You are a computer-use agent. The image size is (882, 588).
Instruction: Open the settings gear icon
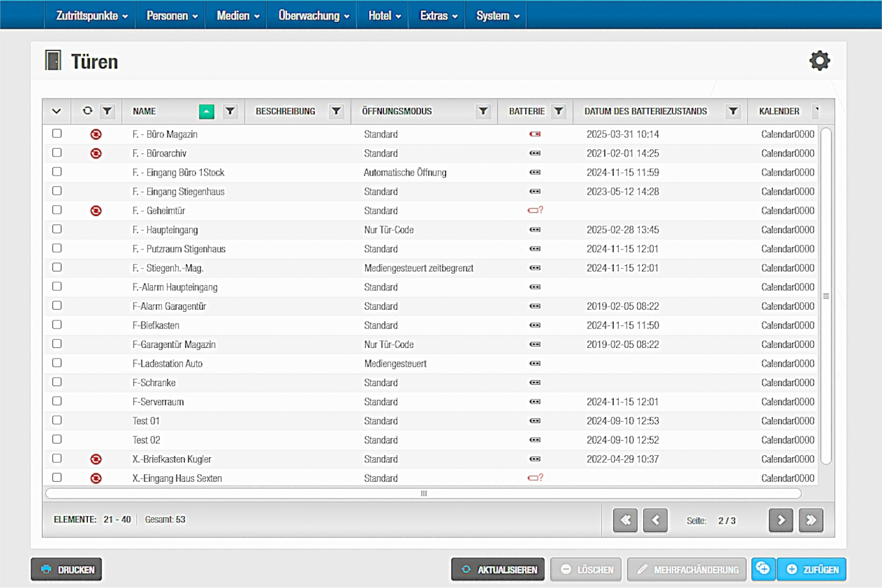coord(819,61)
